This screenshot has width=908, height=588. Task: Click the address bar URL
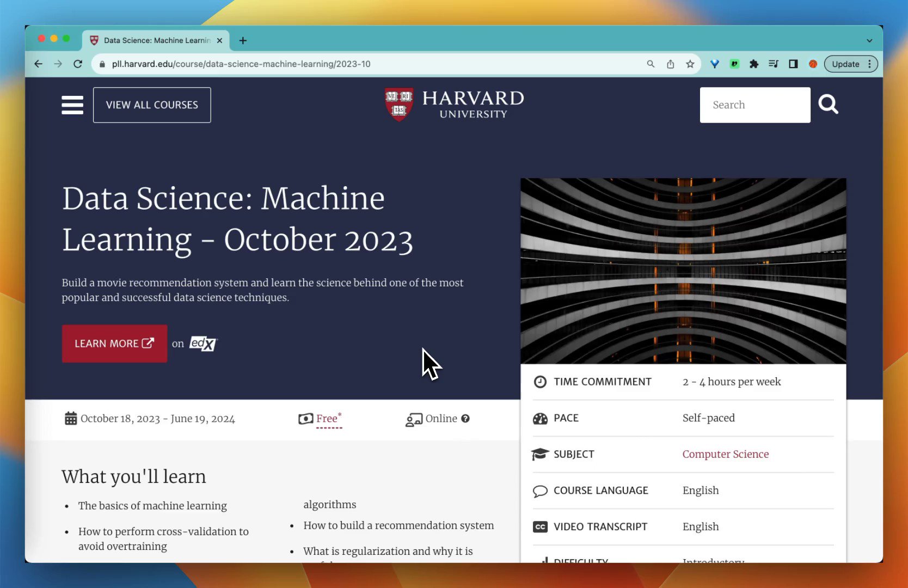241,64
